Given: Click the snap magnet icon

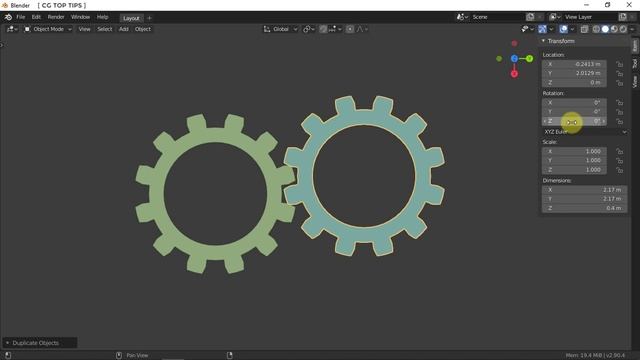Looking at the screenshot, I should [323, 29].
